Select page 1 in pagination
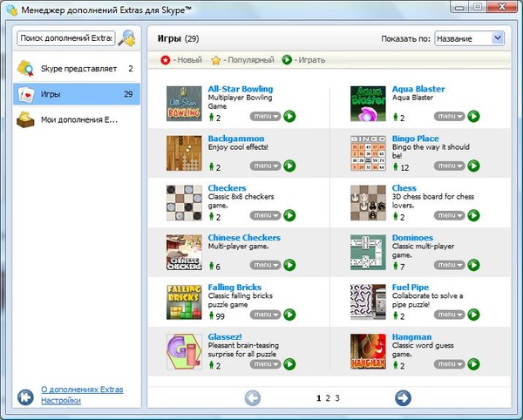The width and height of the screenshot is (523, 420). pyautogui.click(x=318, y=398)
